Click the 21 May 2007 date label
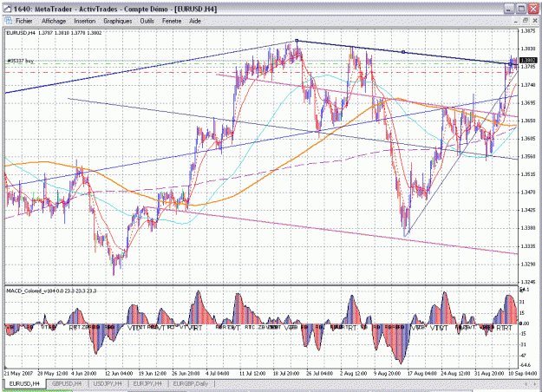 18,374
